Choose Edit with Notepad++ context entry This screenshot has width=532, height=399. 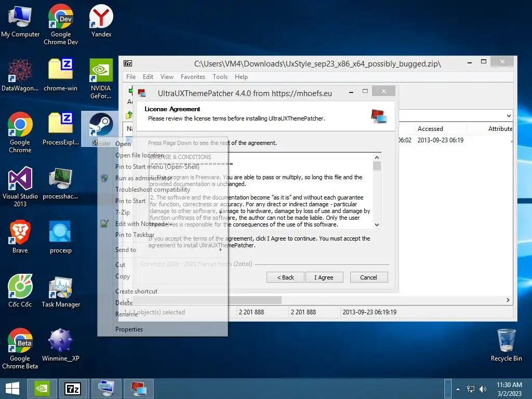(163, 223)
